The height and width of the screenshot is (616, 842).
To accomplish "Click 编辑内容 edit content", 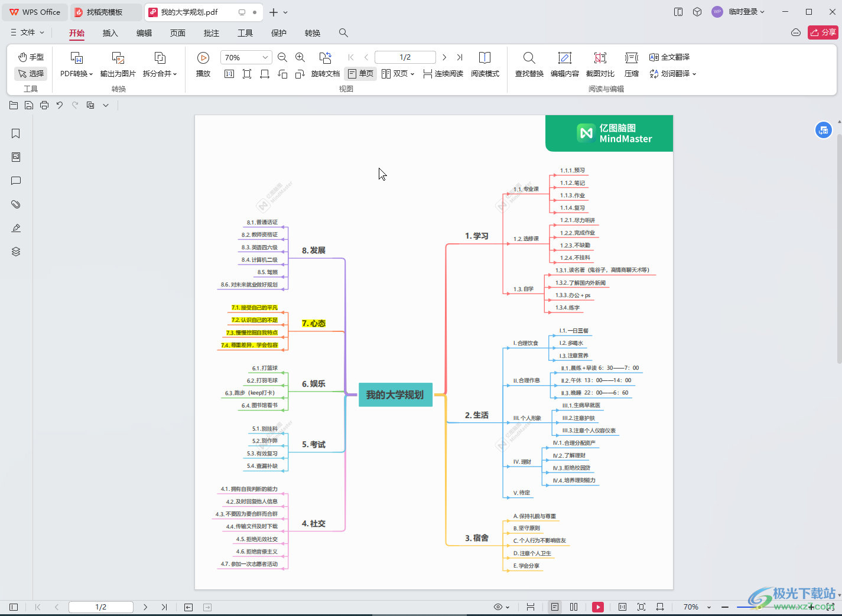I will point(565,65).
